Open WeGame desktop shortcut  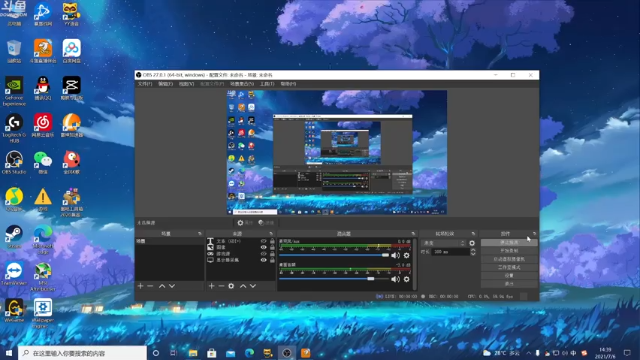(x=14, y=311)
